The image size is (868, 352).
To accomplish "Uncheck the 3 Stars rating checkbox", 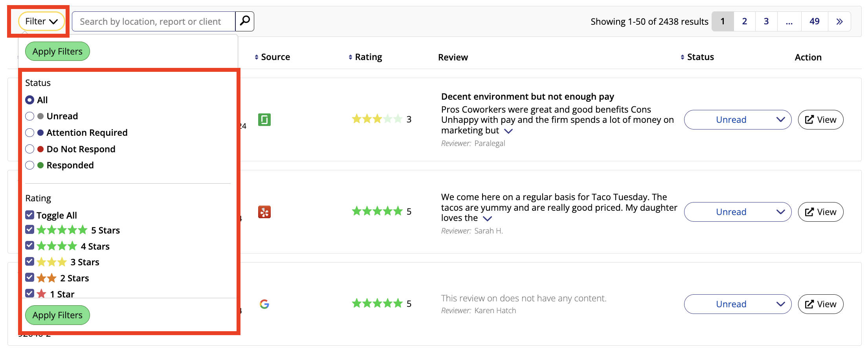I will tap(30, 262).
